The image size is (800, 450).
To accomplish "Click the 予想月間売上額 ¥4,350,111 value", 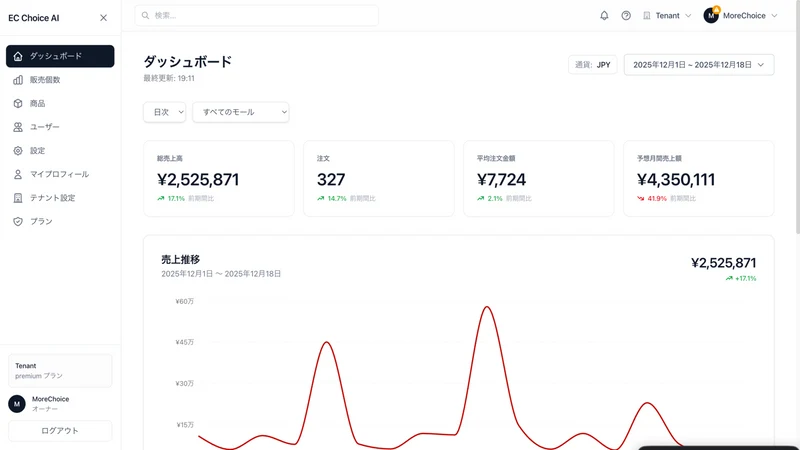I will pyautogui.click(x=676, y=180).
